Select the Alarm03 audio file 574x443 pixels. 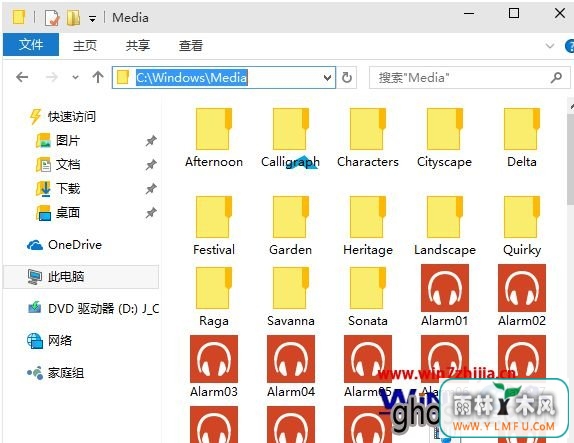[214, 366]
